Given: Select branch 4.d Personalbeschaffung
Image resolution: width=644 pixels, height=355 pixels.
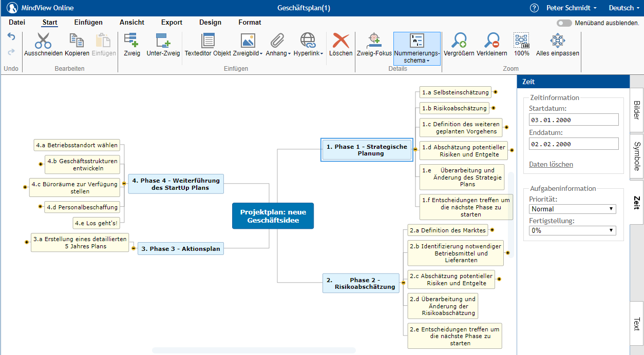Looking at the screenshot, I should click(82, 207).
